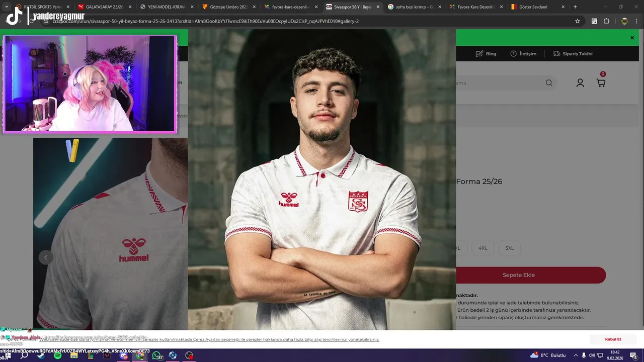This screenshot has width=644, height=362.
Task: Open the tab search dropdown arrow
Action: 7,7
